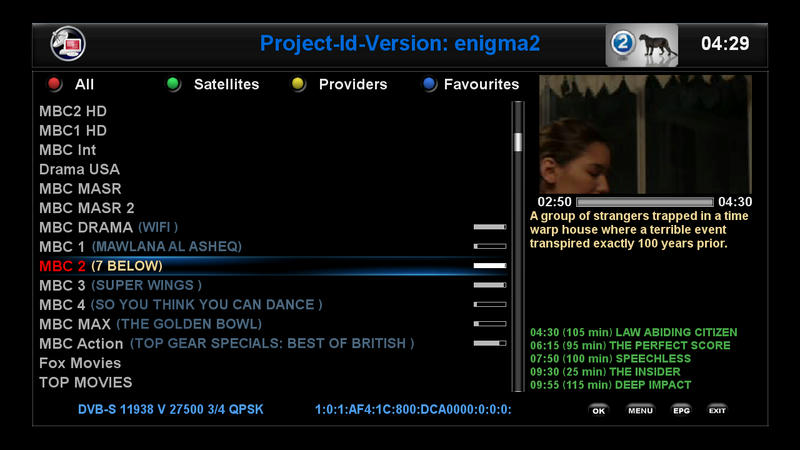Select MBC 3 showing Super Wings
Image resolution: width=800 pixels, height=450 pixels.
(273, 285)
